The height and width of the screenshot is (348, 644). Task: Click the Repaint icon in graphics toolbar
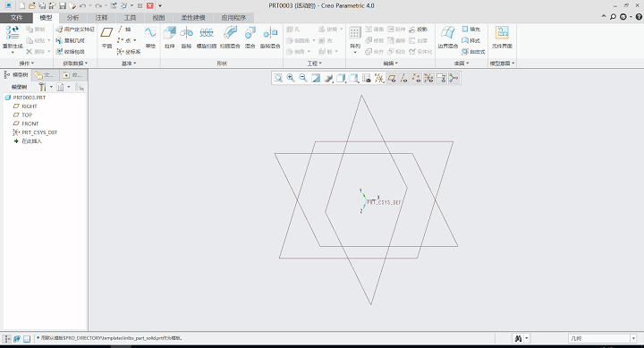[316, 78]
